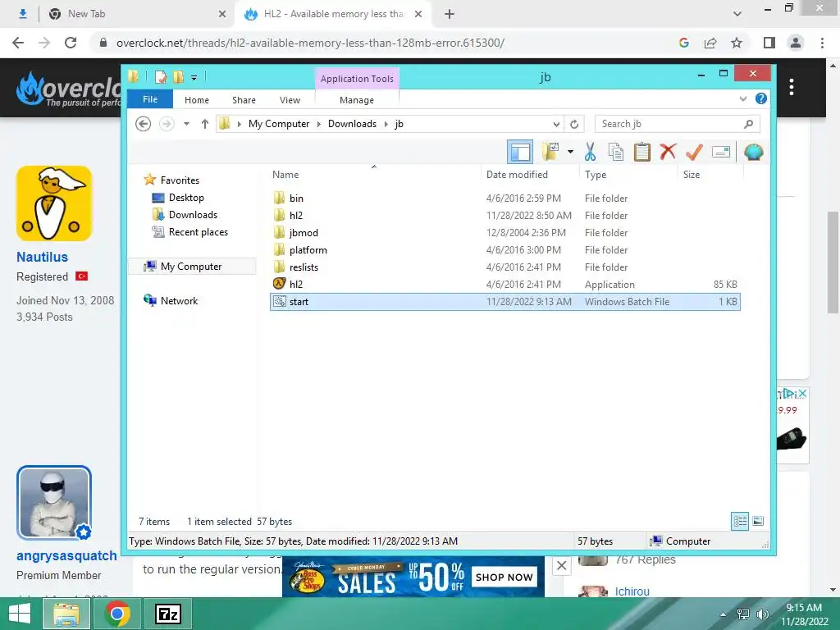Click Nautilus username link on forum
This screenshot has width=840, height=630.
tap(43, 257)
